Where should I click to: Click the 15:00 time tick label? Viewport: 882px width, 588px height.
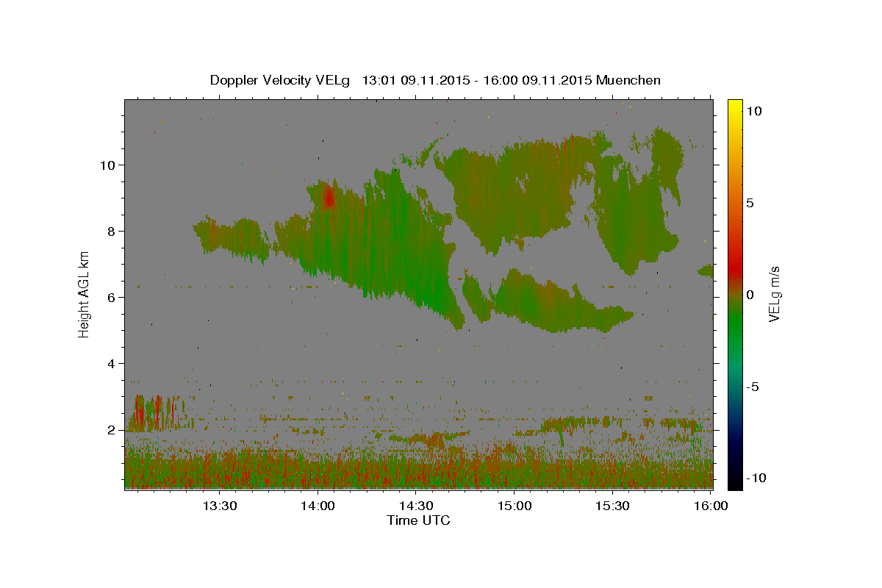click(514, 506)
